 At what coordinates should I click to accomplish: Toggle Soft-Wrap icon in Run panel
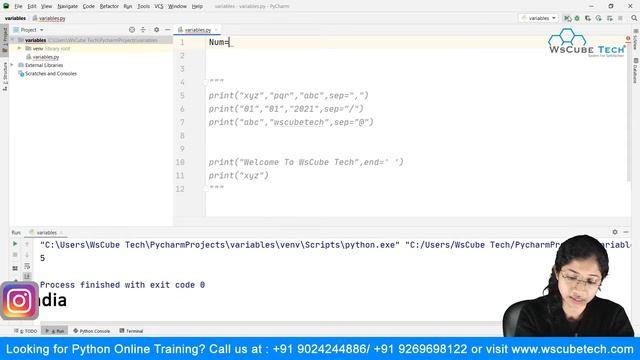pos(27,266)
